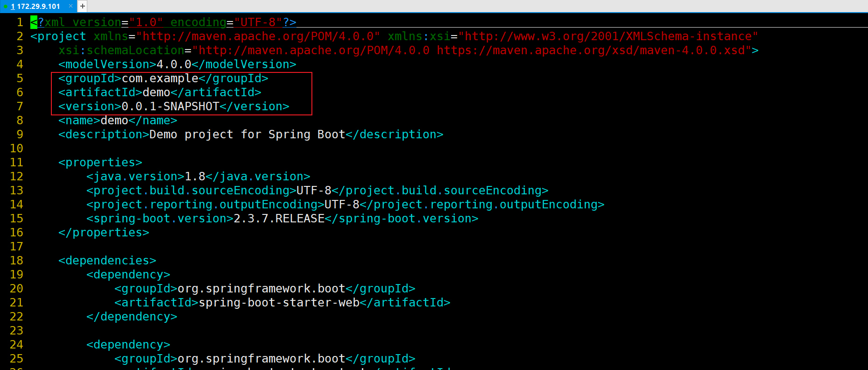Click line number 10 in the gutter
The width and height of the screenshot is (868, 370).
(16, 149)
